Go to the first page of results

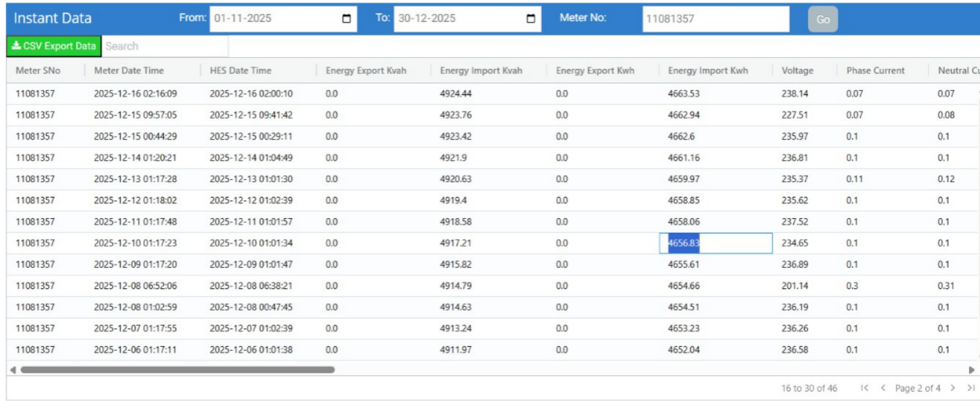(865, 388)
